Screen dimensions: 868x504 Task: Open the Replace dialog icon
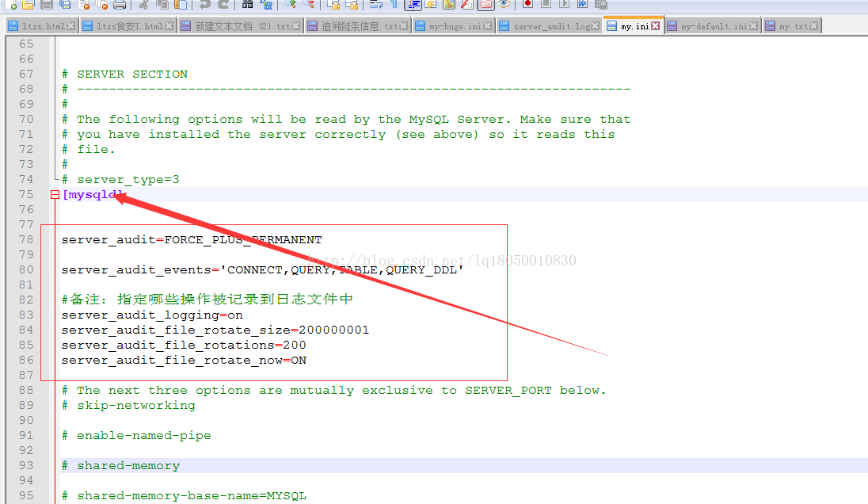pyautogui.click(x=266, y=5)
